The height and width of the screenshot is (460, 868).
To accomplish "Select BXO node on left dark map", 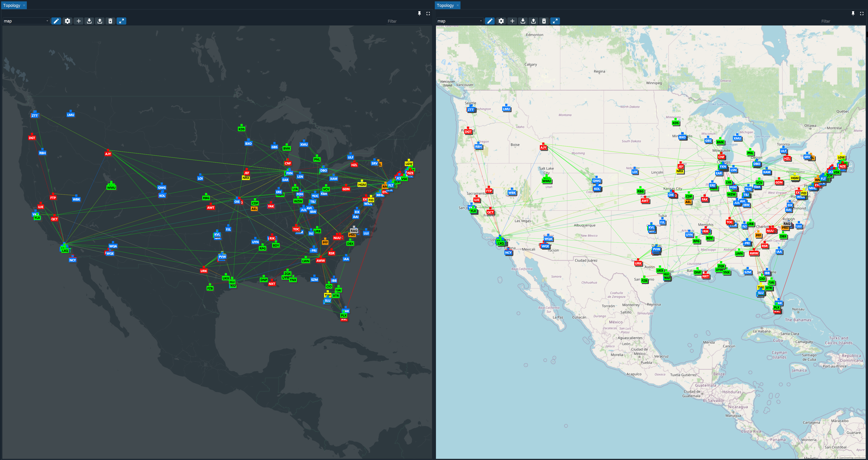I will tap(248, 143).
